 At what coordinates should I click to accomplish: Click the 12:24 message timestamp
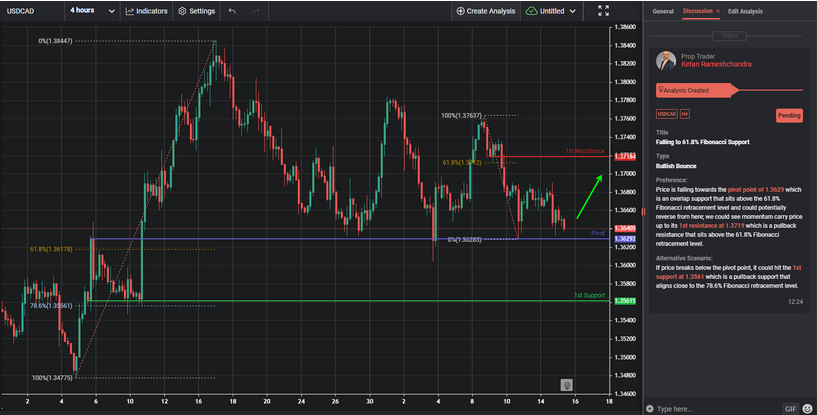795,301
